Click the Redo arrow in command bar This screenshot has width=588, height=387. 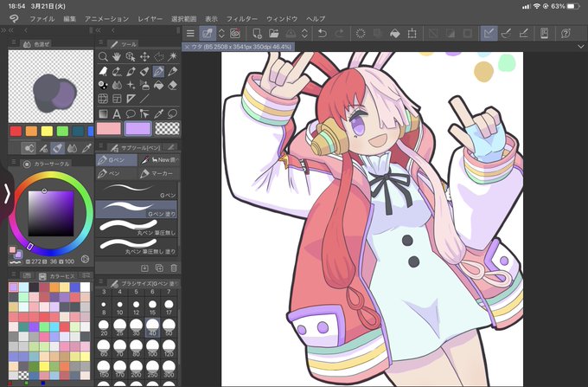coord(339,34)
